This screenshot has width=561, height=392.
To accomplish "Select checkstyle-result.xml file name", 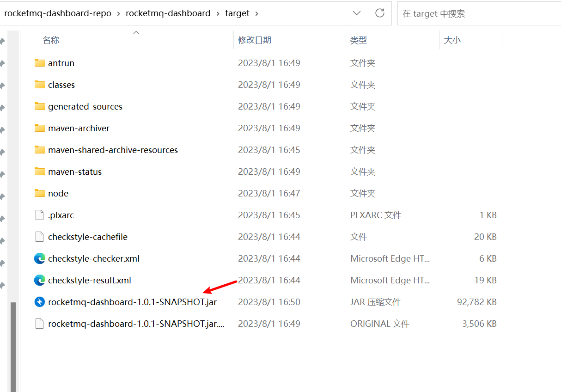I will pos(90,280).
